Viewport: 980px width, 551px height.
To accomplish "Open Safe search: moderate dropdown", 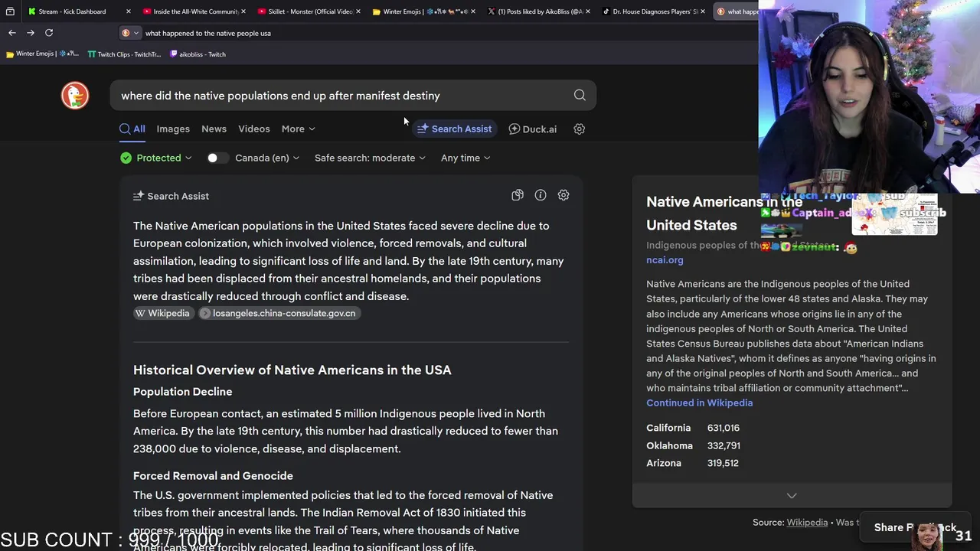I will 370,158.
